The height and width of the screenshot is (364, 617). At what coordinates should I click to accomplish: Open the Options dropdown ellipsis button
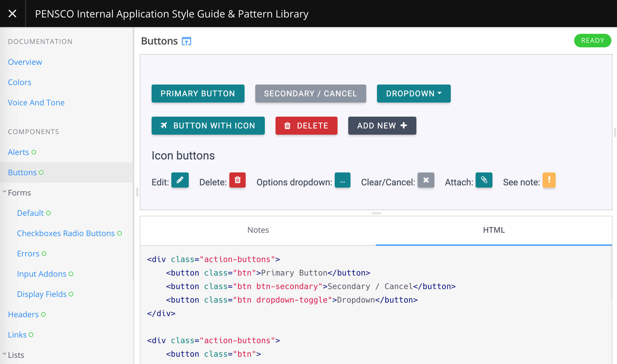click(x=343, y=180)
